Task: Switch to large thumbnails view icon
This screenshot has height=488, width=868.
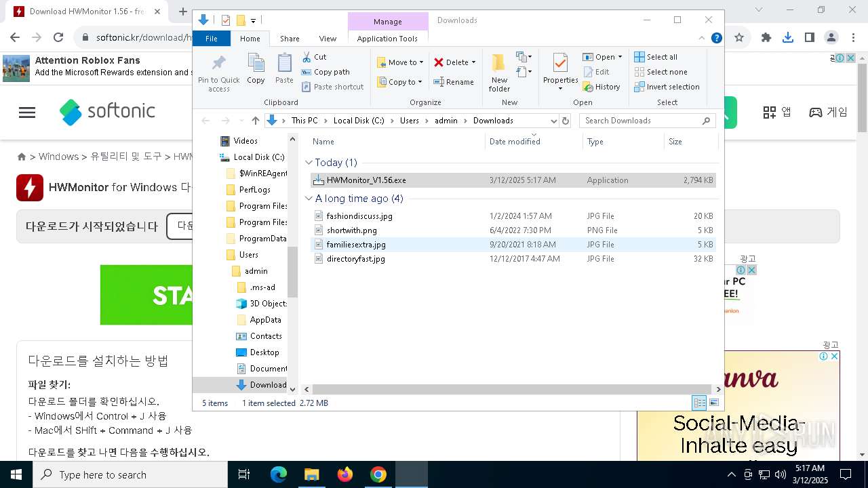Action: coord(713,403)
